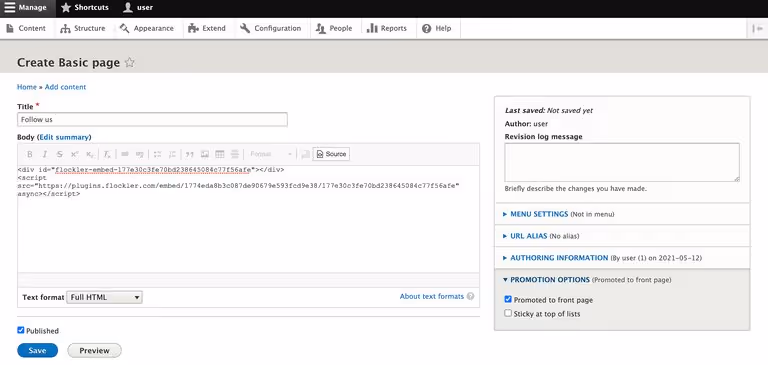Open the Extend admin menu
768x365 pixels.
point(207,28)
